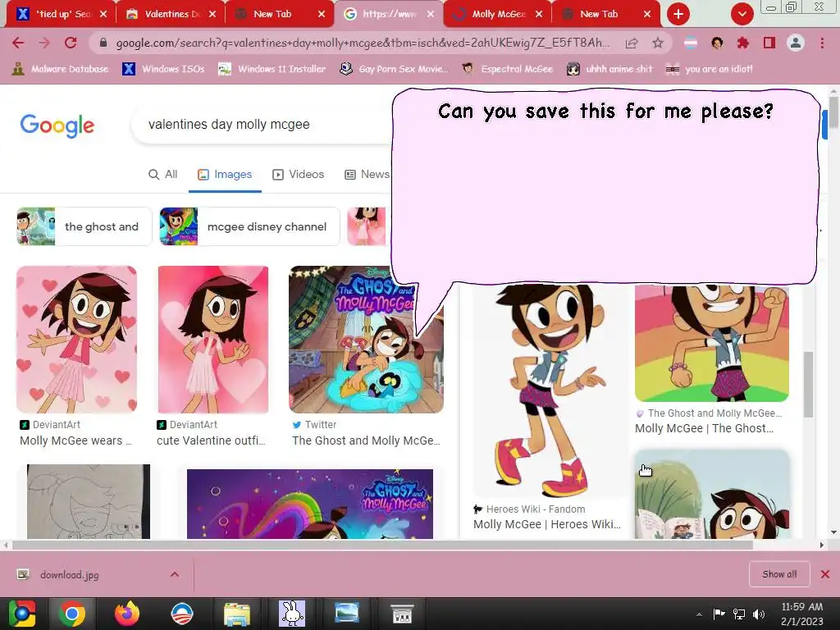Image resolution: width=840 pixels, height=630 pixels.
Task: Click the share icon in address bar
Action: point(632,43)
